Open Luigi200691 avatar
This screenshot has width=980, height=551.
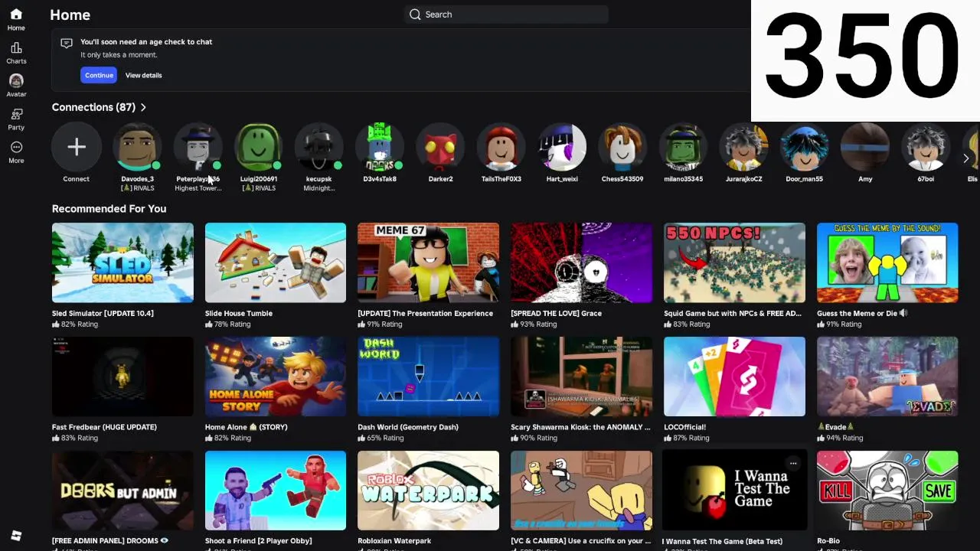(259, 147)
